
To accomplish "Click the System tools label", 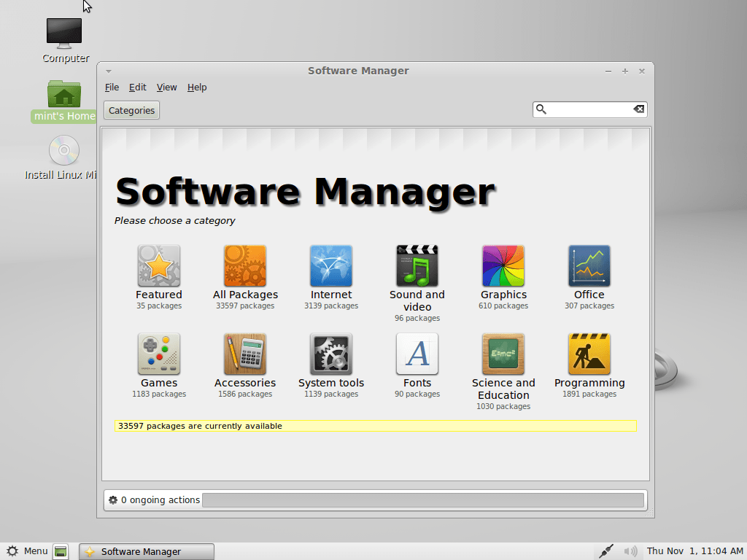I will point(331,383).
